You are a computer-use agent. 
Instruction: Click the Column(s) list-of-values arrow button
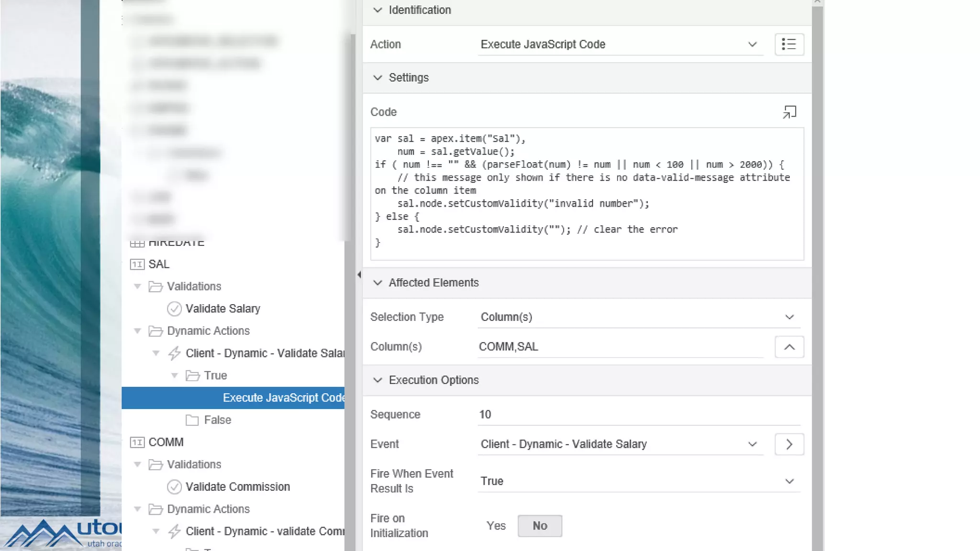789,347
